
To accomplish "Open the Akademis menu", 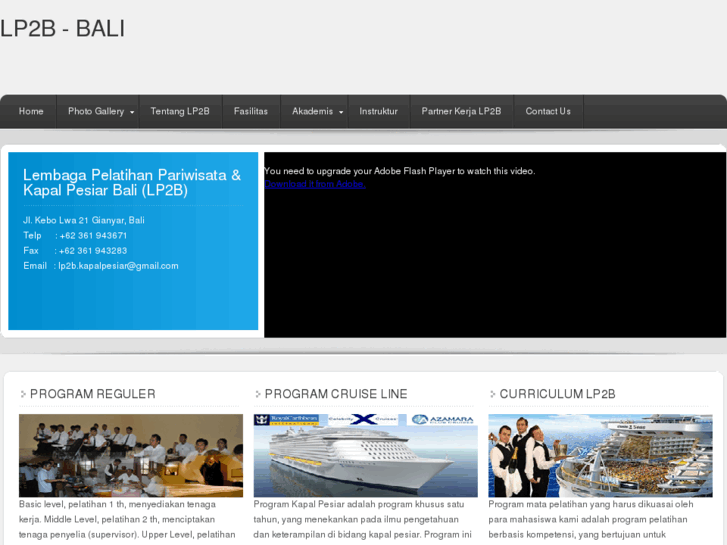I will tap(312, 111).
